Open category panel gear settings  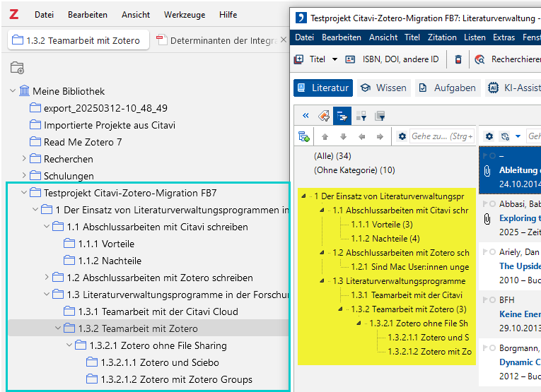coord(402,136)
